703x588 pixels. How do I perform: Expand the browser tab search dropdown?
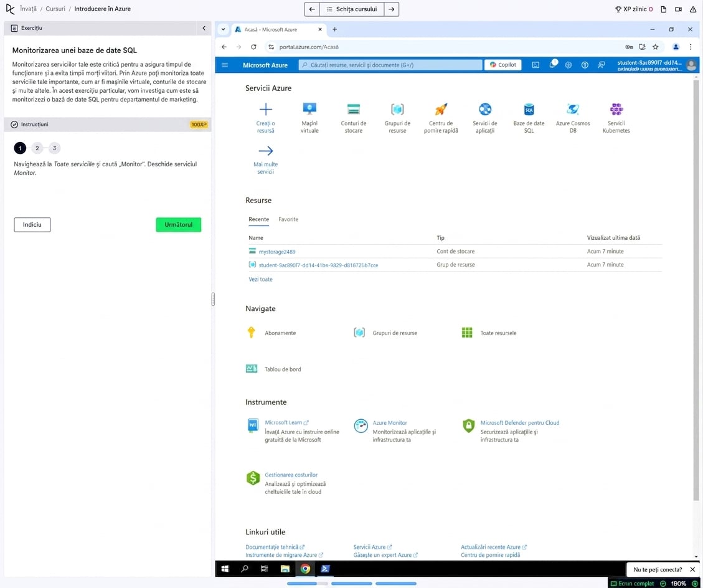(x=224, y=30)
